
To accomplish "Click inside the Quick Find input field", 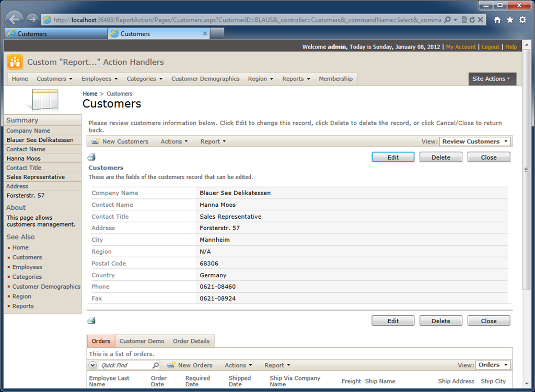I will coord(125,365).
